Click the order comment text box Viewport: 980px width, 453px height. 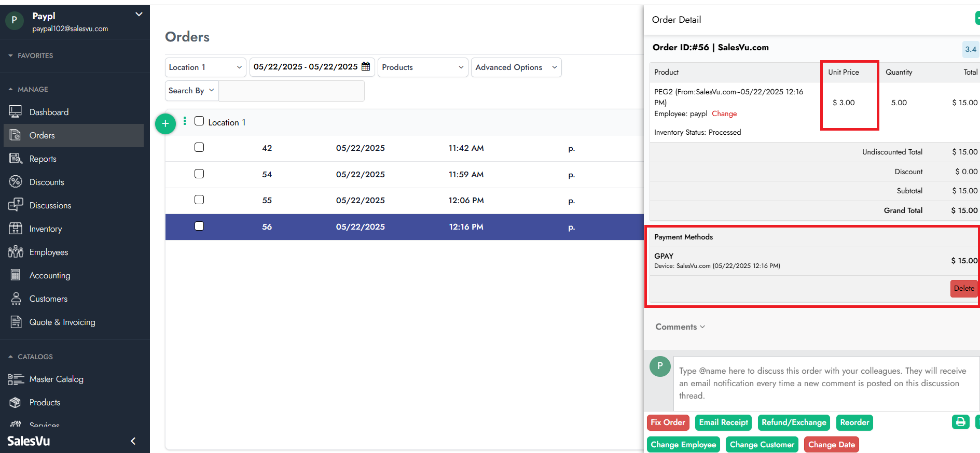[826, 384]
